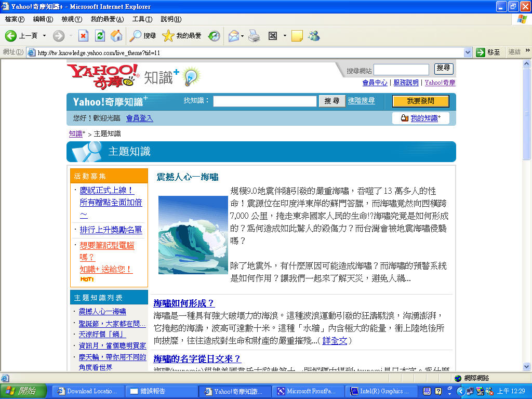
Task: Open the 編輯 (Edit) menu
Action: pyautogui.click(x=43, y=19)
